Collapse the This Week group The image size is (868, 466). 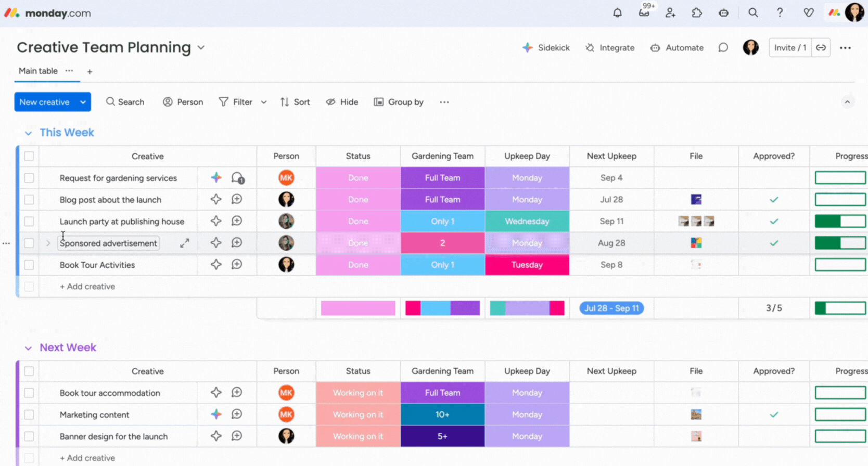(x=28, y=133)
